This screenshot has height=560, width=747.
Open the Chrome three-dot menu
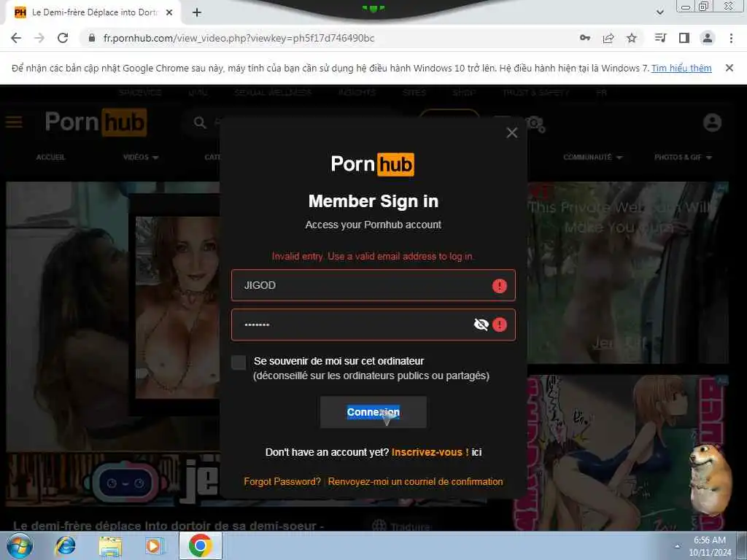(x=731, y=38)
